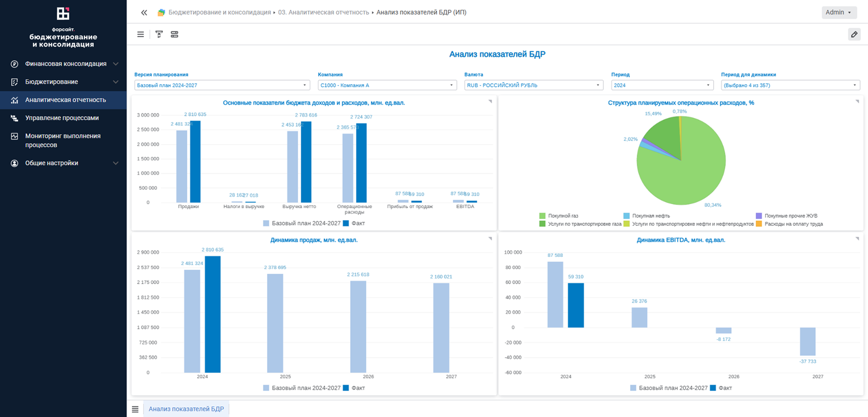Viewport: 868px width, 417px height.
Task: Toggle Факт legend in Основные показатели chart
Action: pos(354,223)
